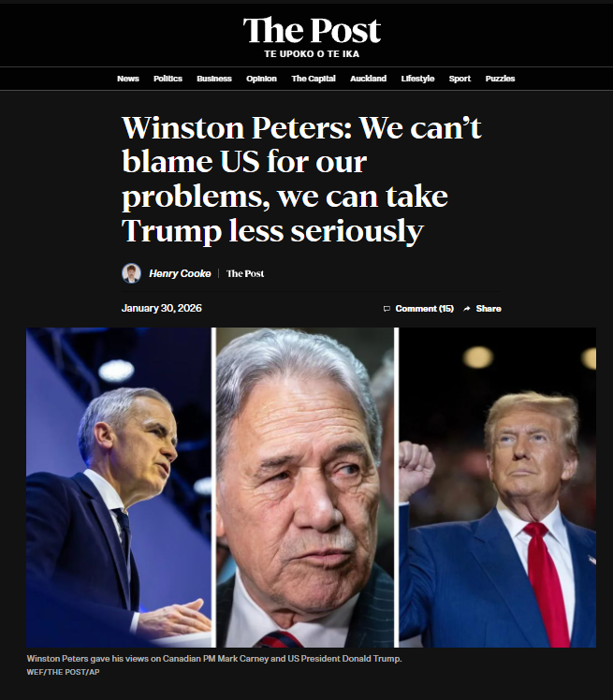Click the Share button text
Screen dimensions: 613x700
[x=489, y=309]
